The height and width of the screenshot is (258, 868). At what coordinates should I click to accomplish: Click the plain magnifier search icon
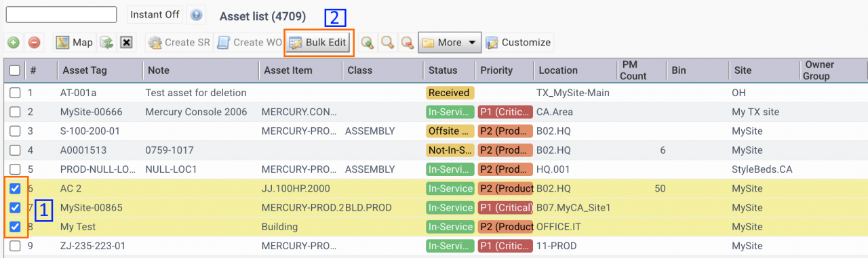[387, 43]
